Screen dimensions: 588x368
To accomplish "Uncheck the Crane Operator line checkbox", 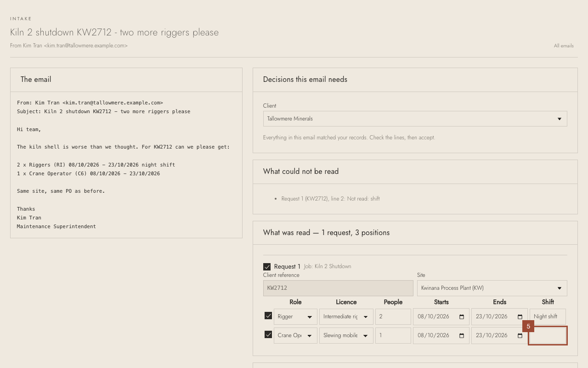I will pyautogui.click(x=268, y=334).
